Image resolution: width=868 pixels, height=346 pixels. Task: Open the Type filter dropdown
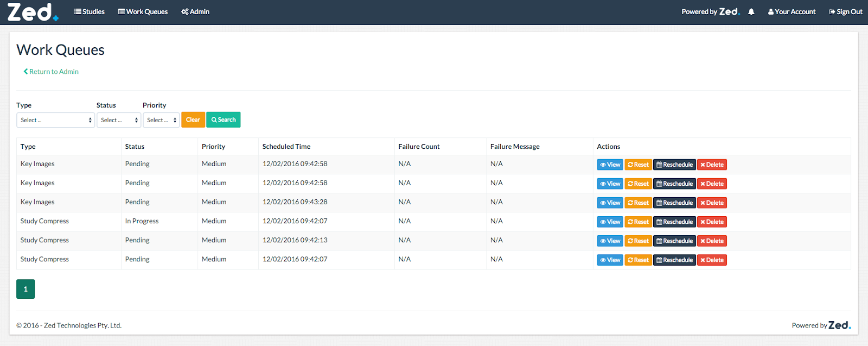click(55, 120)
